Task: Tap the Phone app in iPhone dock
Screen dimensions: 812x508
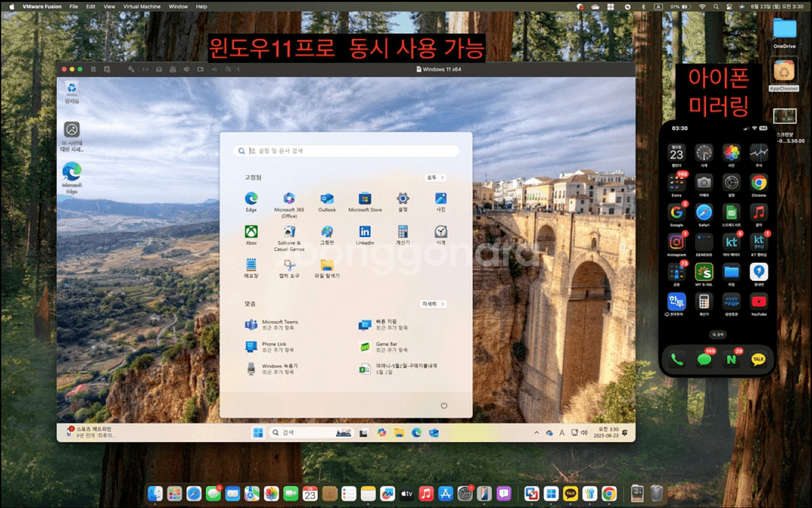Action: tap(677, 359)
